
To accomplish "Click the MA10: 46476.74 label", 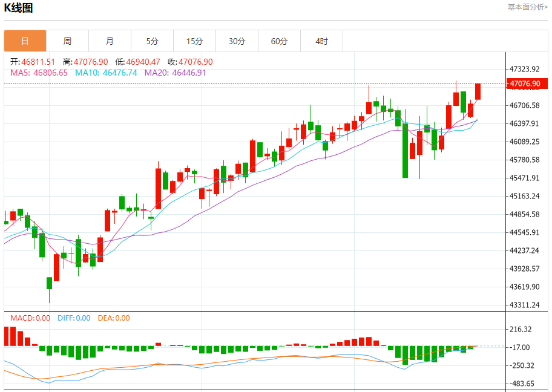I will point(106,73).
